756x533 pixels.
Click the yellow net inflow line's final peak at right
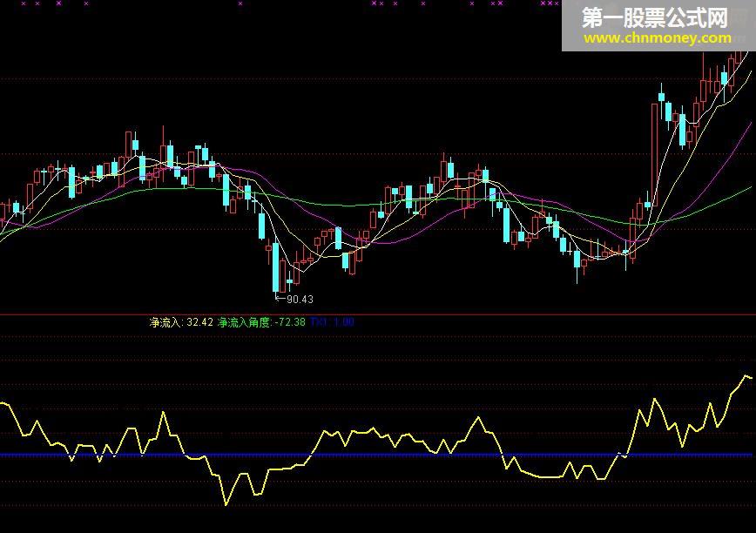click(x=746, y=376)
